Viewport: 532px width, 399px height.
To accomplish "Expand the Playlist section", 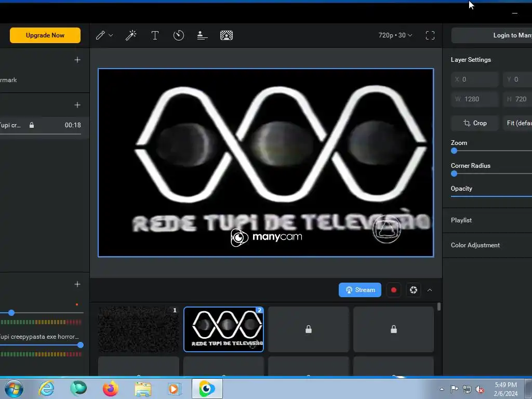I will (x=487, y=220).
